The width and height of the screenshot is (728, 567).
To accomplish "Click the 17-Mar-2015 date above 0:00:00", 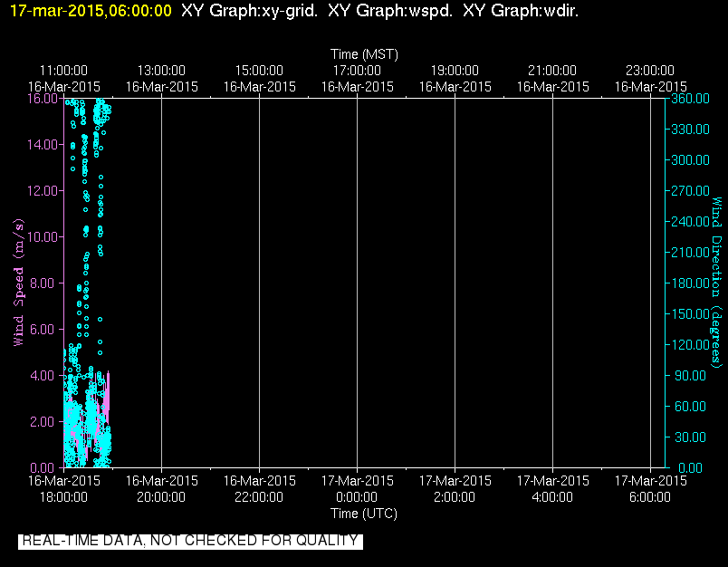I will (357, 481).
